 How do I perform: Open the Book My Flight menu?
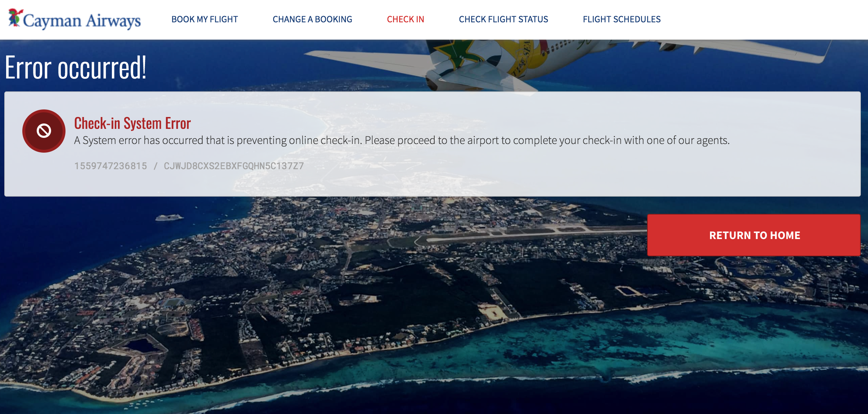[204, 19]
